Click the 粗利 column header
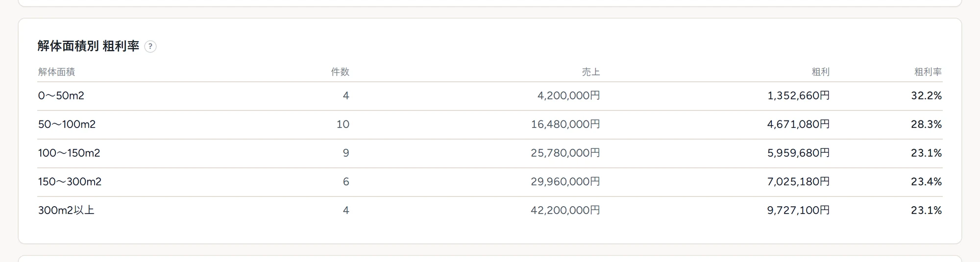 [x=821, y=72]
